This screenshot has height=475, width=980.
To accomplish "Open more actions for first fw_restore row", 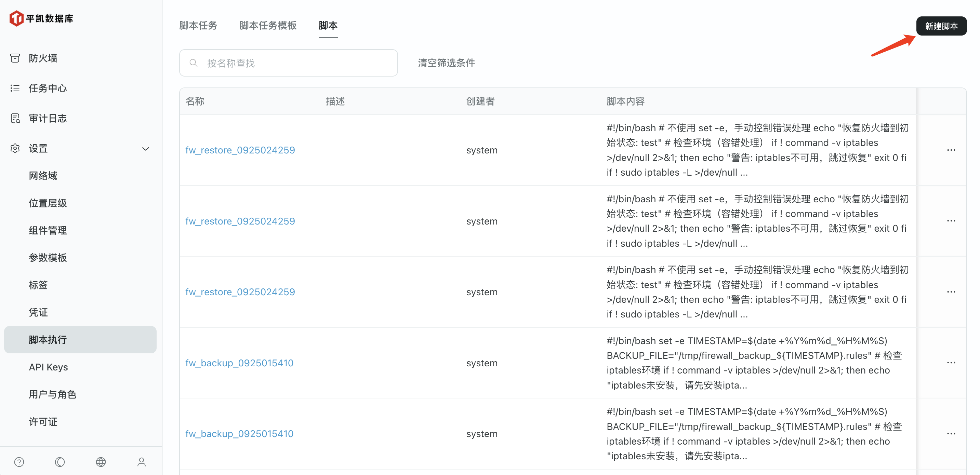I will [951, 150].
